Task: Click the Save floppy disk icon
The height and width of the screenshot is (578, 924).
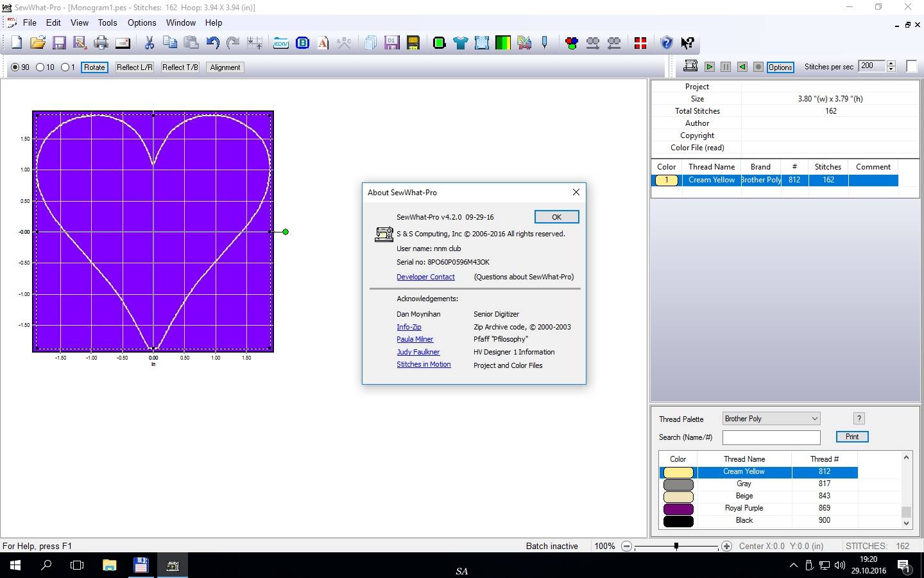Action: [59, 43]
